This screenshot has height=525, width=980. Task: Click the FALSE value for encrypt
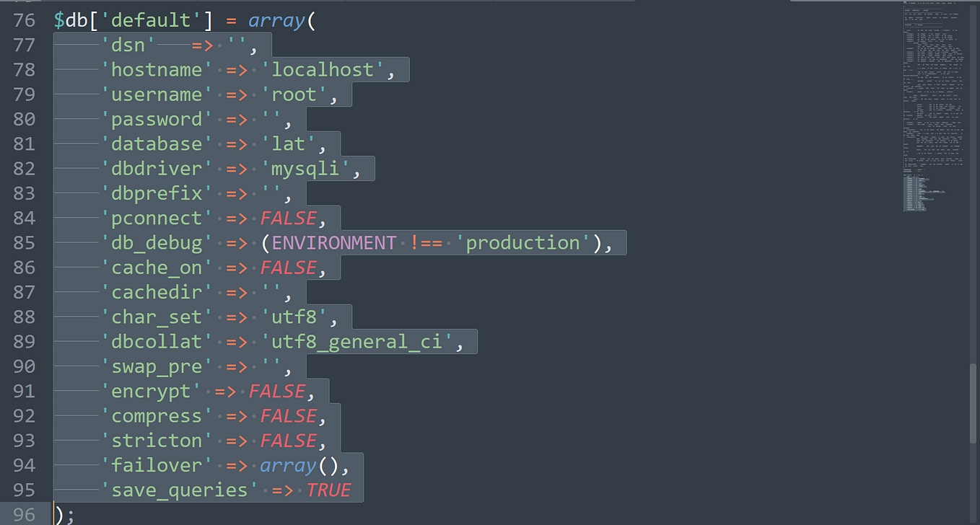276,392
